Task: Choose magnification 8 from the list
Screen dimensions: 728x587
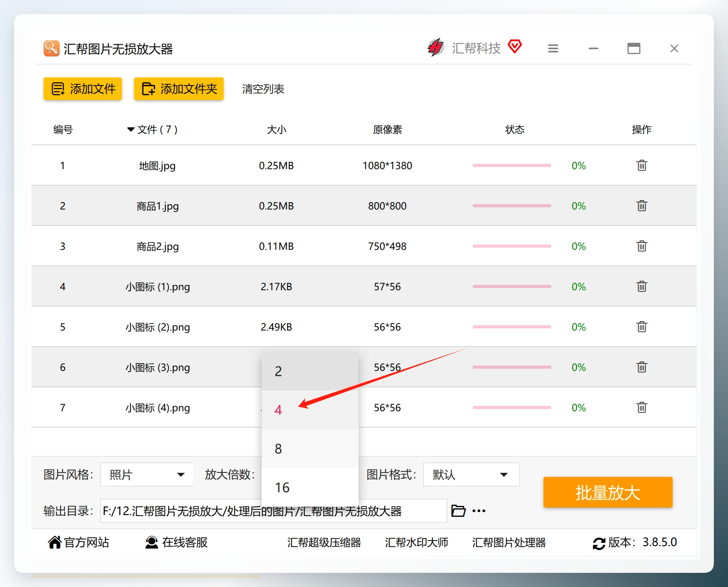Action: click(310, 449)
